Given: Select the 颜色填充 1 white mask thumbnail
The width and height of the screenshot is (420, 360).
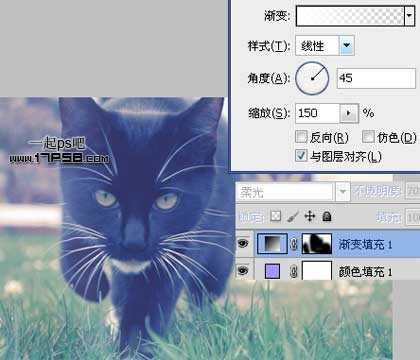Looking at the screenshot, I should pyautogui.click(x=317, y=270).
